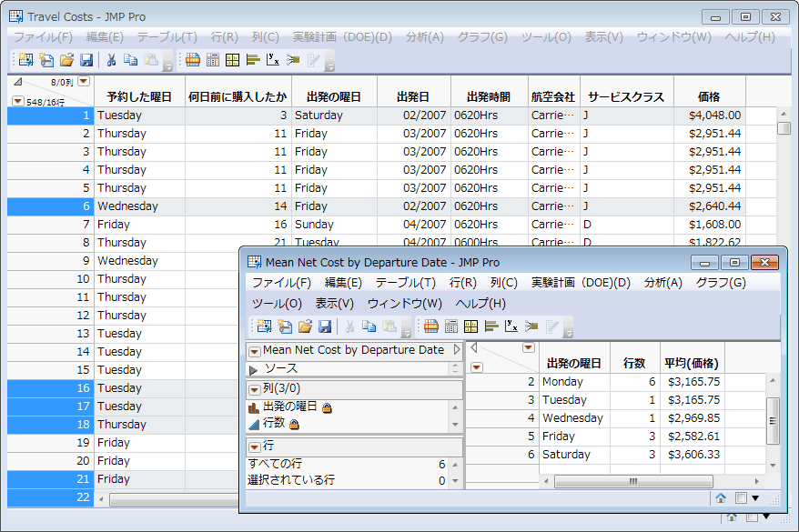Click the Open folder icon in Travel Costs toolbar
799x532 pixels.
66,60
